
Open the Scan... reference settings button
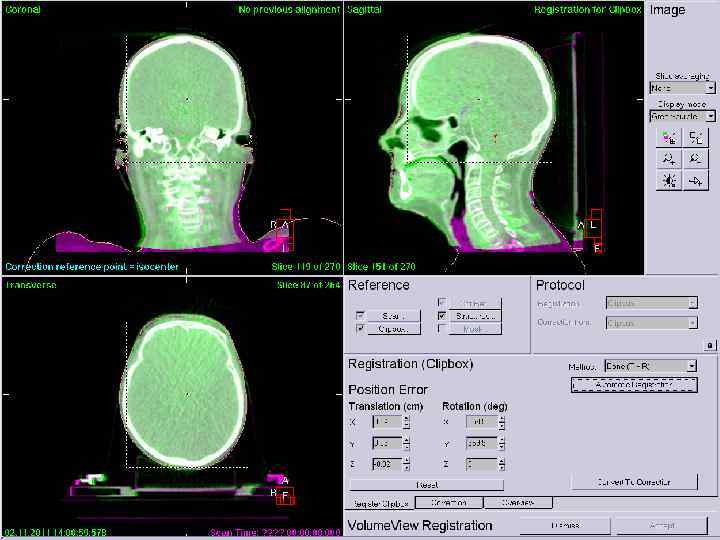click(x=394, y=316)
